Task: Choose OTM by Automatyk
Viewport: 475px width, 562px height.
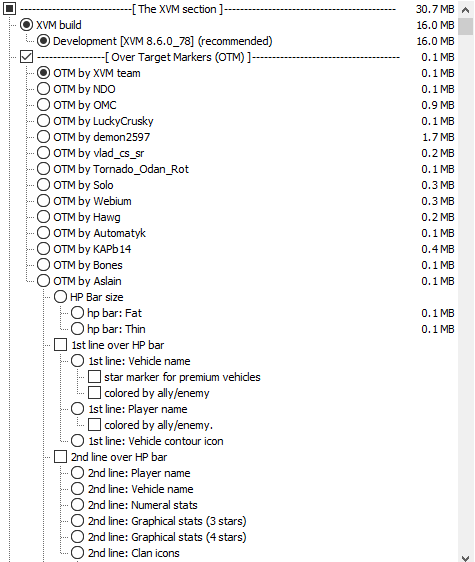Action: pyautogui.click(x=43, y=233)
